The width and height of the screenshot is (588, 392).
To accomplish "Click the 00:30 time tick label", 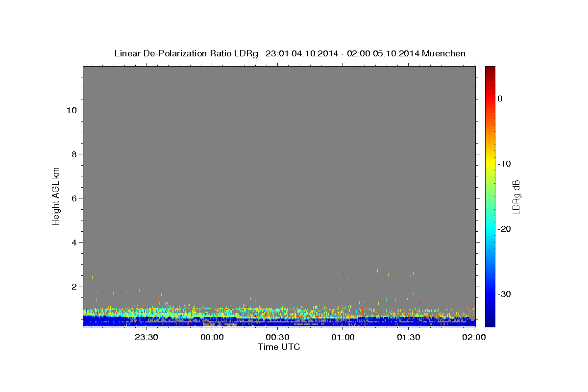I will pyautogui.click(x=277, y=338).
